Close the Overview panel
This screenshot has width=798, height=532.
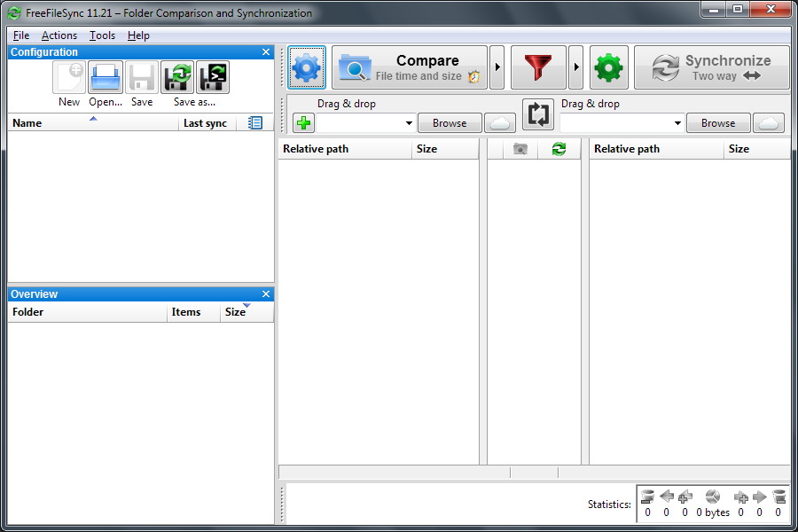coord(266,294)
